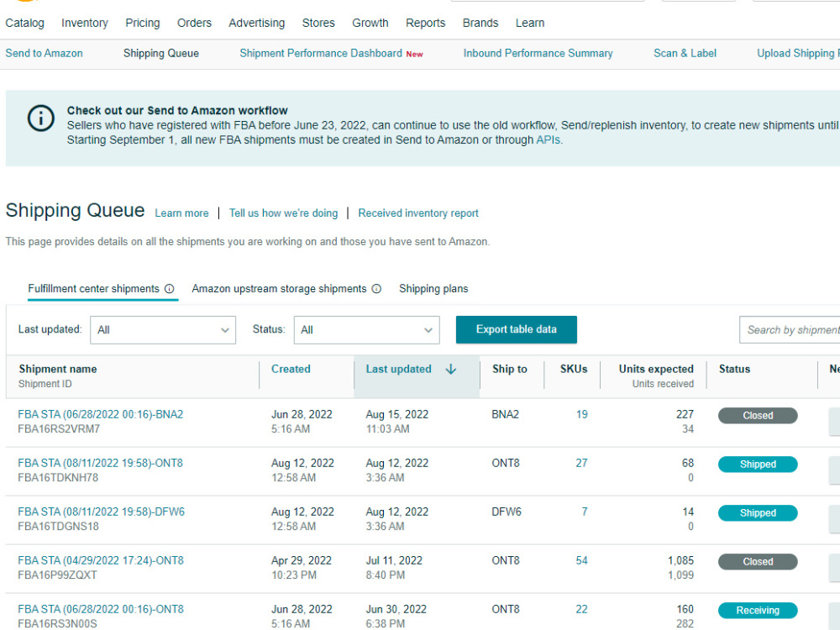Open Shipment Performance Dashboard

coord(321,53)
